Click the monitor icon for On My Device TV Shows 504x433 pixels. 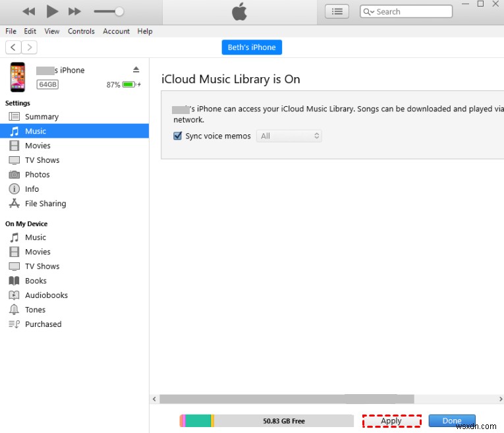[14, 266]
